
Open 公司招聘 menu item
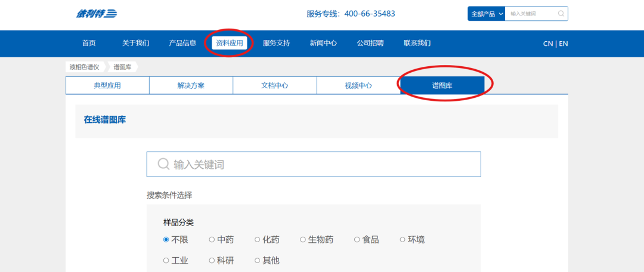[x=370, y=43]
